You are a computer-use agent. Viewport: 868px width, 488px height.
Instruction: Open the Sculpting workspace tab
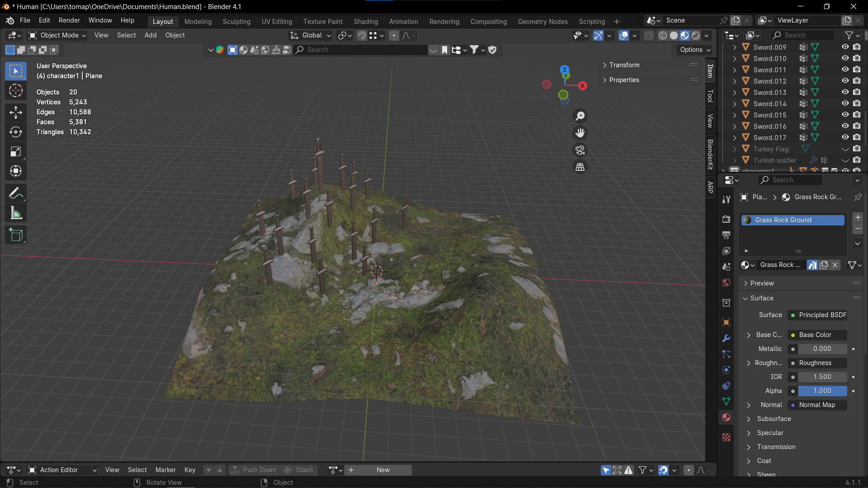pyautogui.click(x=236, y=21)
